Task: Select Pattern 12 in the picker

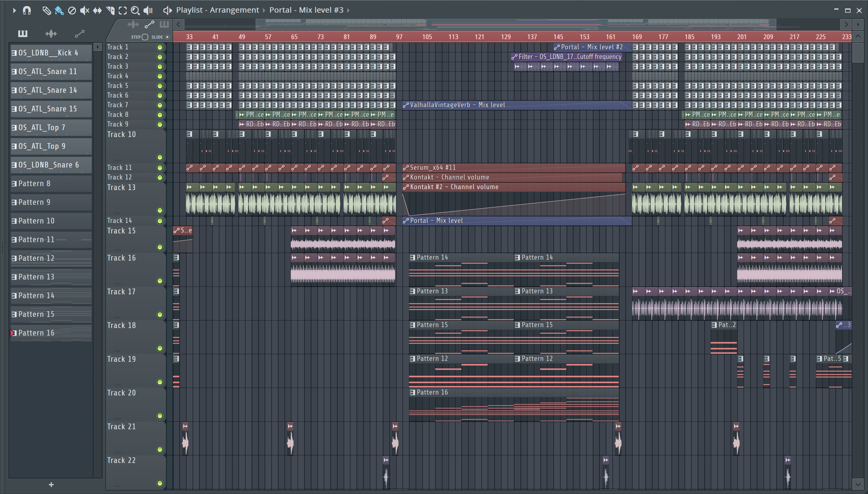Action: point(51,258)
